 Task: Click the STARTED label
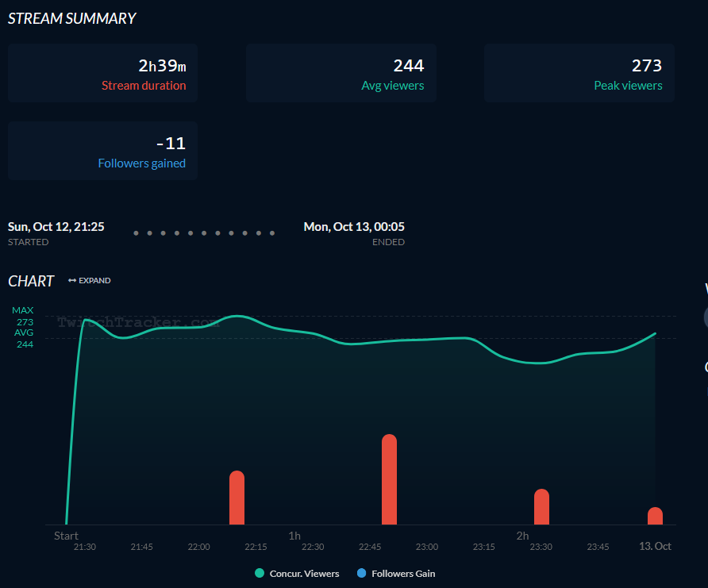28,242
